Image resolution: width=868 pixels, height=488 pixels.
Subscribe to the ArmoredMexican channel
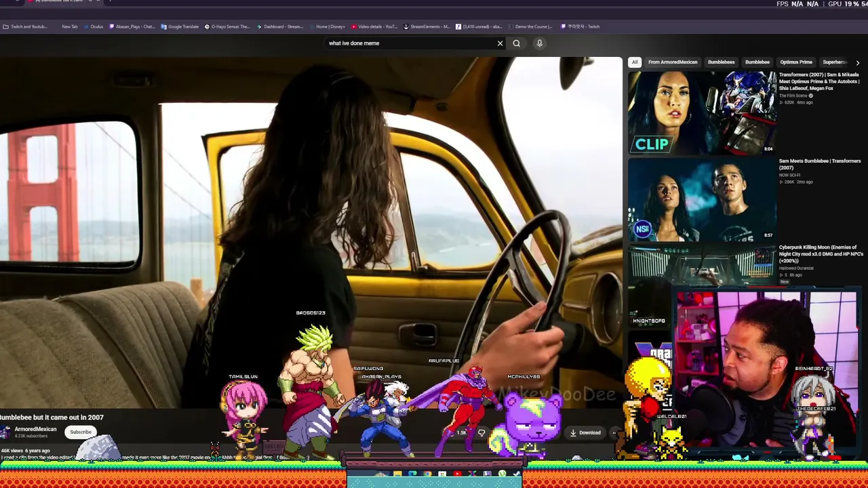click(80, 432)
